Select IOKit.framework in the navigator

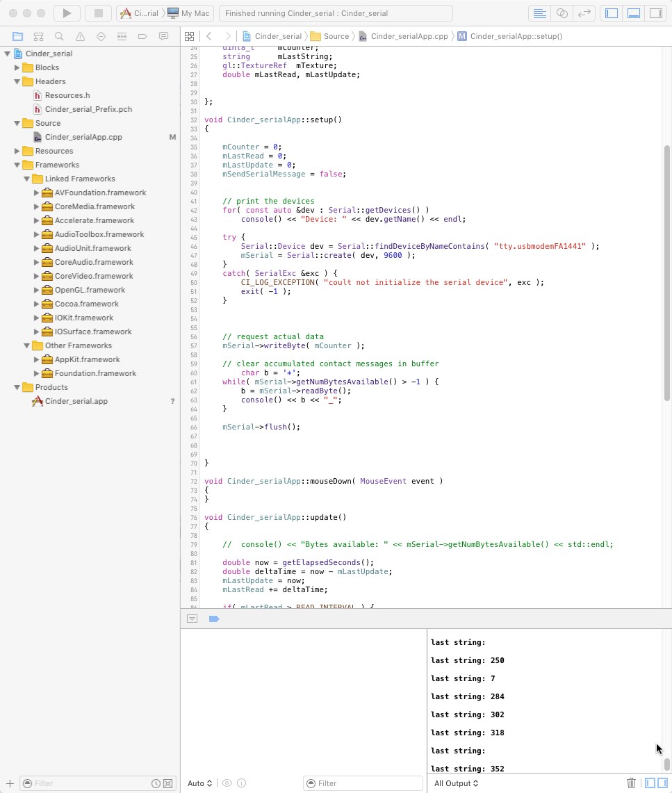tap(84, 318)
